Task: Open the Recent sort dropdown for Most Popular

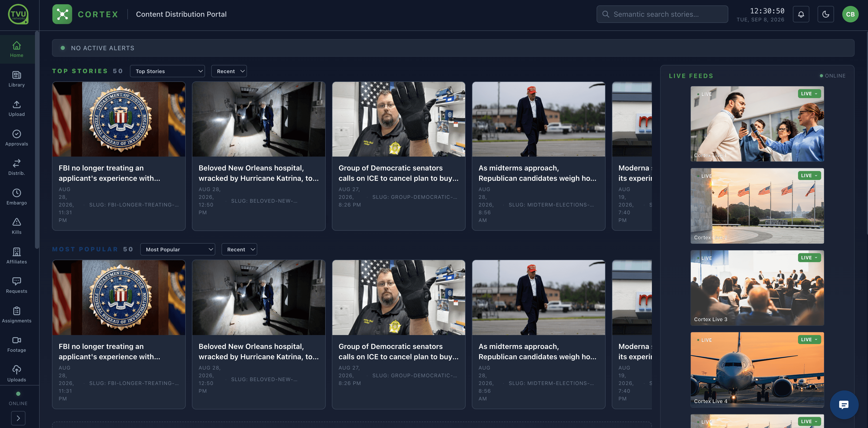Action: click(239, 250)
